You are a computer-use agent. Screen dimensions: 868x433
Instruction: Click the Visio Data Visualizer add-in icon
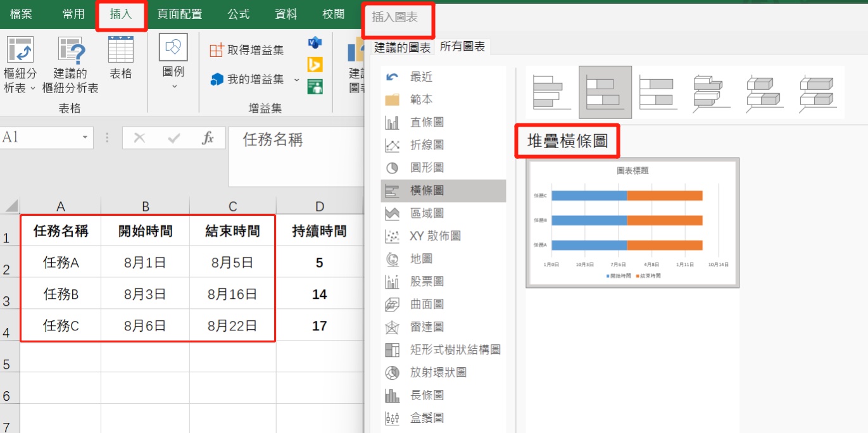pos(315,43)
